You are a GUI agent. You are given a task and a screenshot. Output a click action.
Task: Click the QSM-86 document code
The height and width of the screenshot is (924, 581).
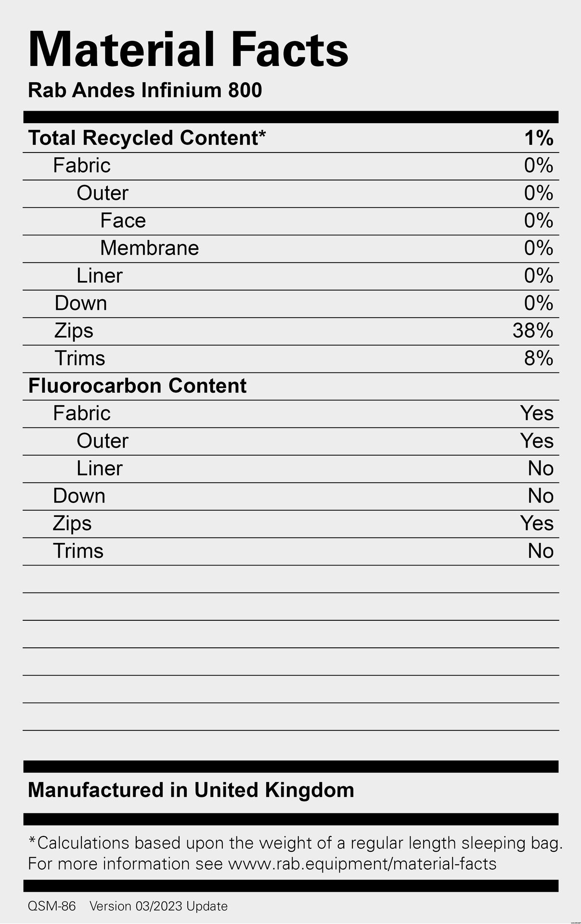(52, 906)
